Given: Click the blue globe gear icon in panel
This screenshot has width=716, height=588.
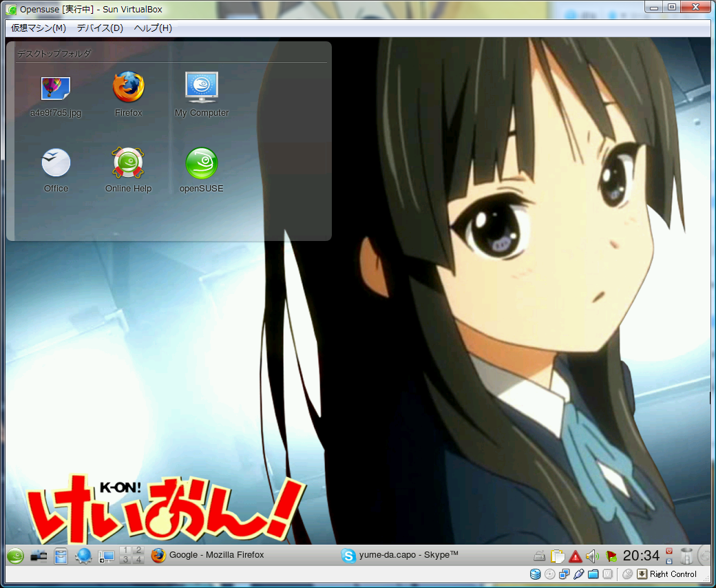Looking at the screenshot, I should click(x=83, y=556).
